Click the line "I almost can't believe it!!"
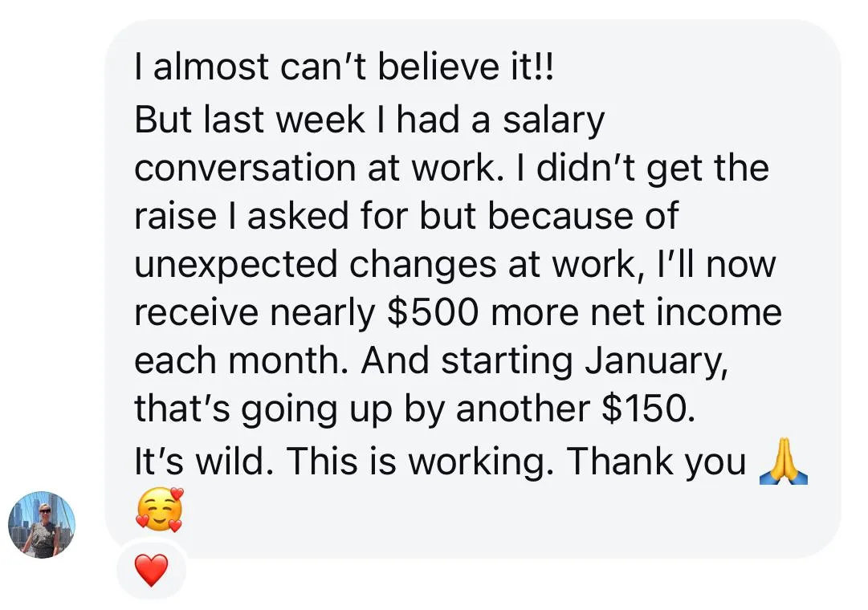The width and height of the screenshot is (868, 610). 344,67
